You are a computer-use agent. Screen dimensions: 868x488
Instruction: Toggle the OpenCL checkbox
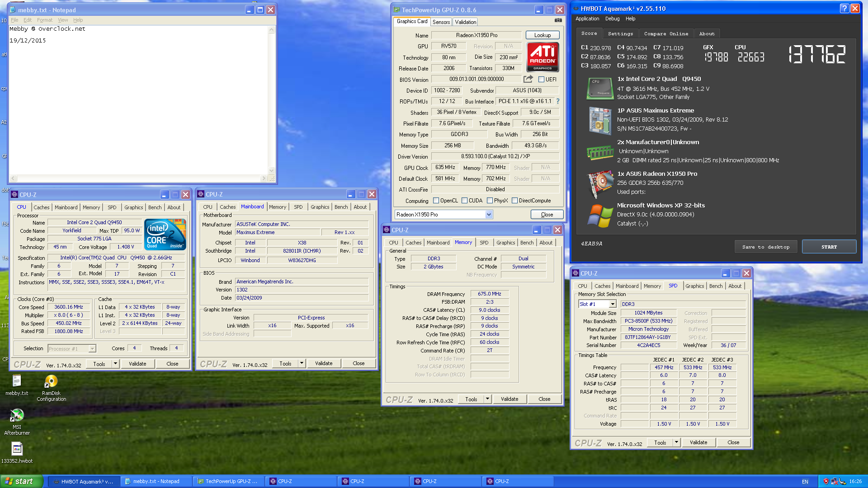click(x=436, y=201)
